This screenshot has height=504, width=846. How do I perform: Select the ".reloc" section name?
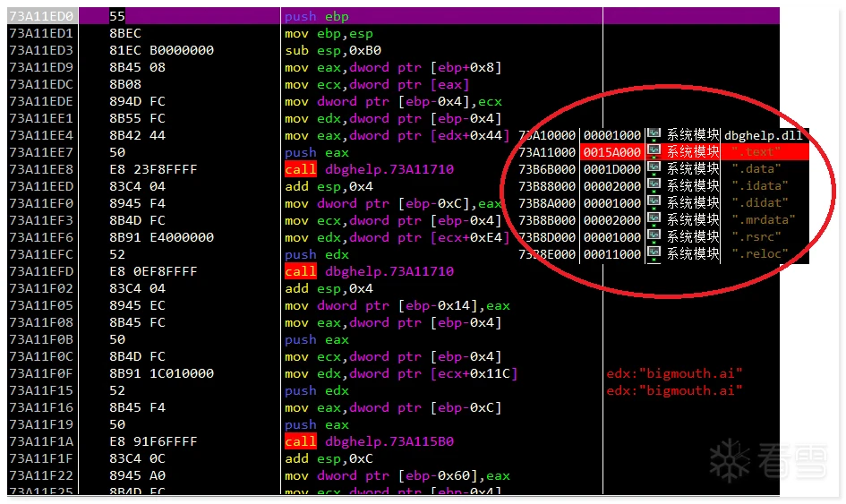point(760,253)
